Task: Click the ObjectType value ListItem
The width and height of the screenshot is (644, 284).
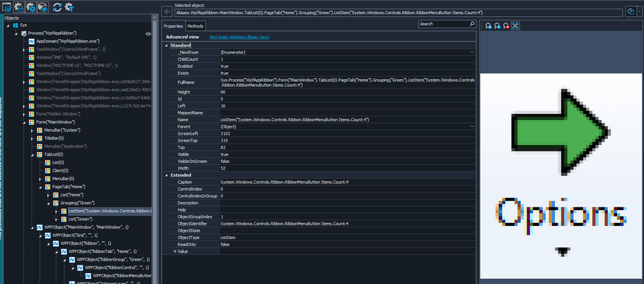Action: 227,238
